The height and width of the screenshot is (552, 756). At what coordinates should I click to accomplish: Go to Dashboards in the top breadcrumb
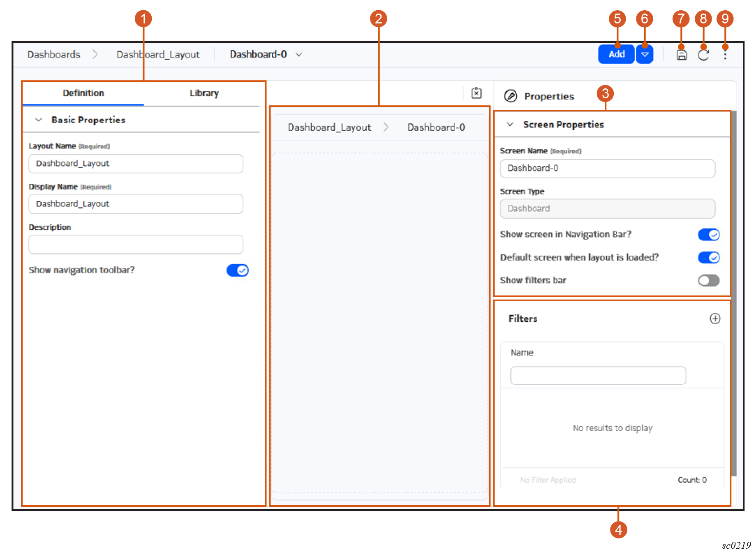[54, 54]
